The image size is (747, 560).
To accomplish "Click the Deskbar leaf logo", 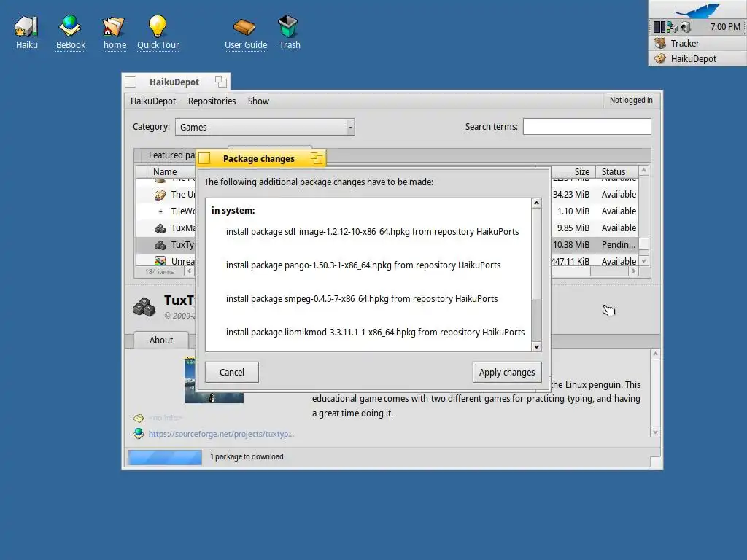I will point(697,9).
